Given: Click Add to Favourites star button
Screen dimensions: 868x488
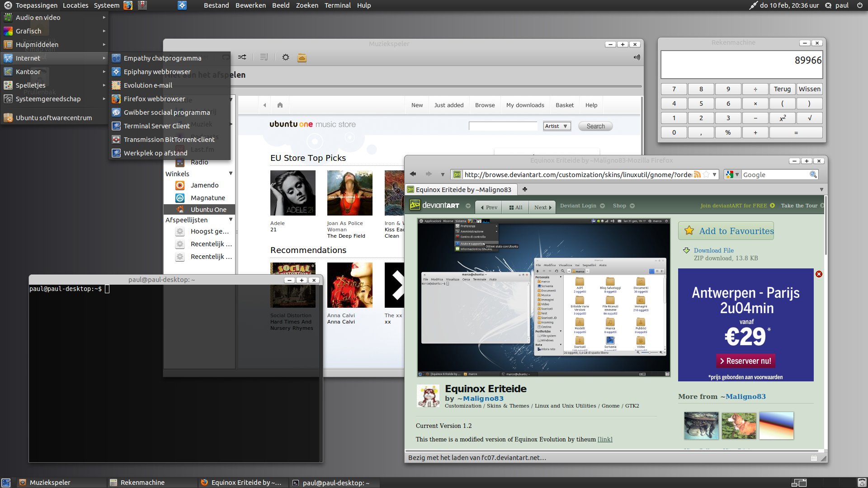Looking at the screenshot, I should (726, 231).
